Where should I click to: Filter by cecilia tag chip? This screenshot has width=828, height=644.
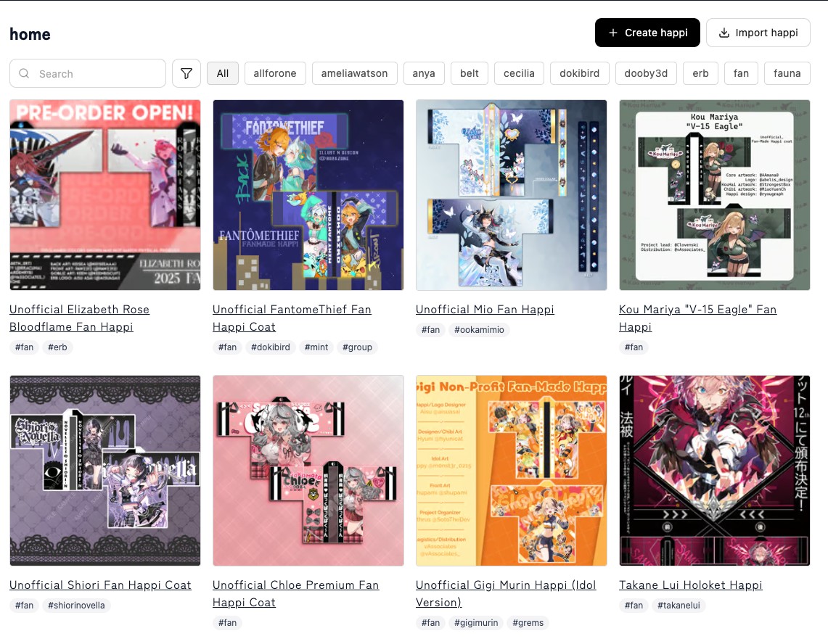point(519,73)
